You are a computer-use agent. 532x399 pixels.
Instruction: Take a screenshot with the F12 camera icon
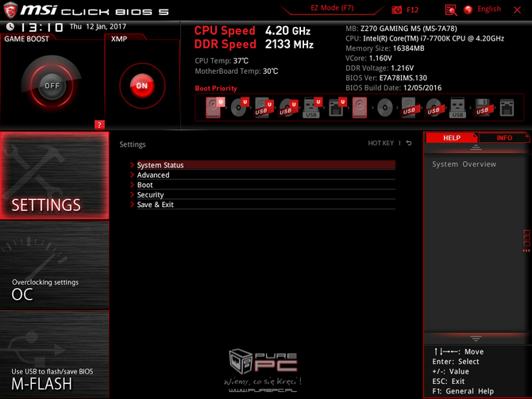(397, 10)
